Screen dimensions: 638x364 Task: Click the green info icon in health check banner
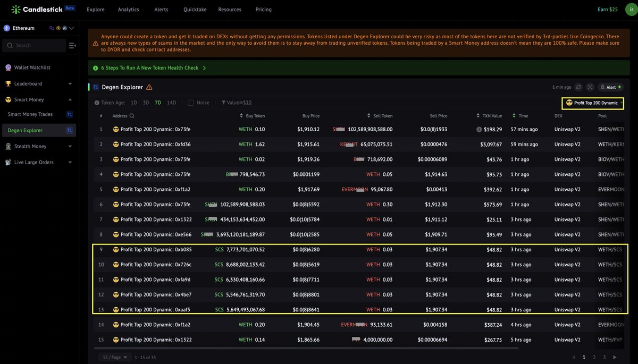[x=96, y=68]
